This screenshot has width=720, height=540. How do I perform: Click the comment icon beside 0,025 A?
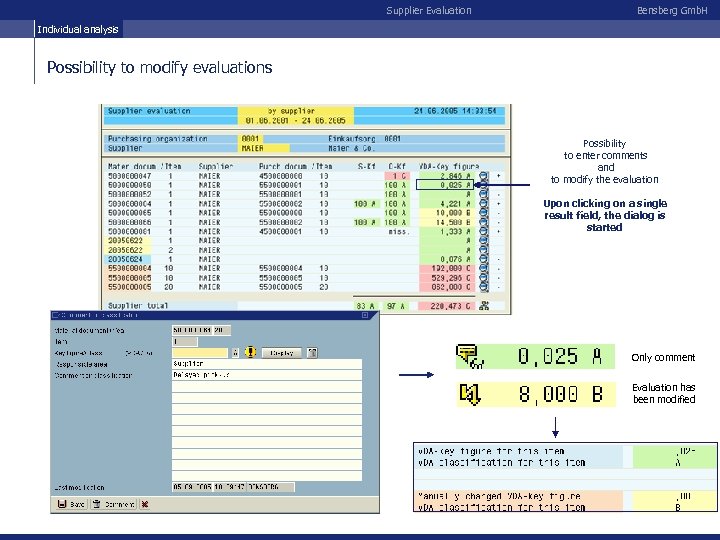469,356
